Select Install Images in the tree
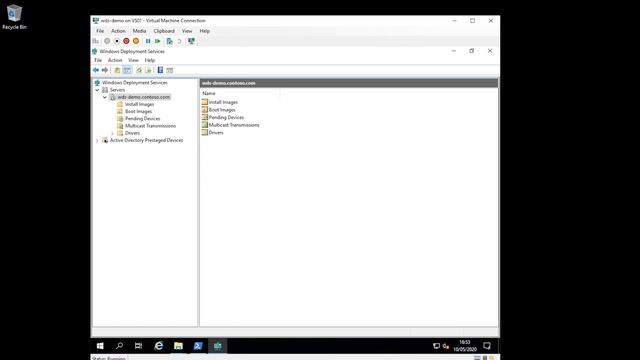The width and height of the screenshot is (640, 360). 140,104
